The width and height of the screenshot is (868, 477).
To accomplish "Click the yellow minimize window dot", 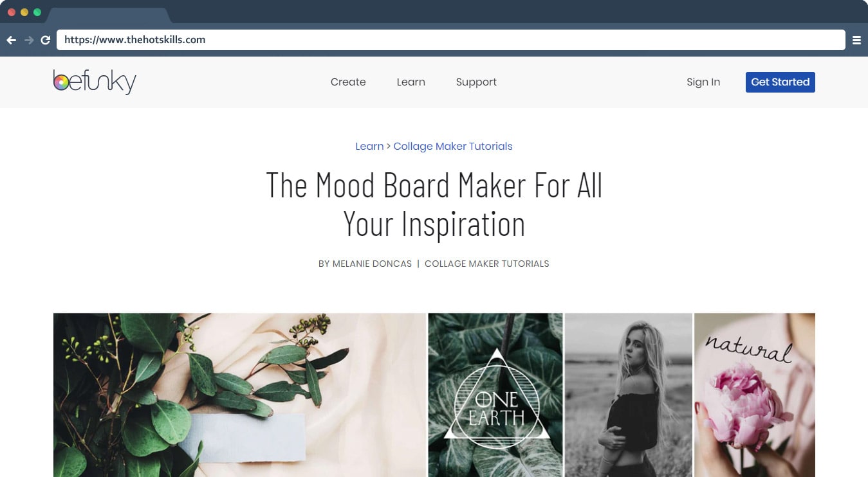I will (24, 12).
